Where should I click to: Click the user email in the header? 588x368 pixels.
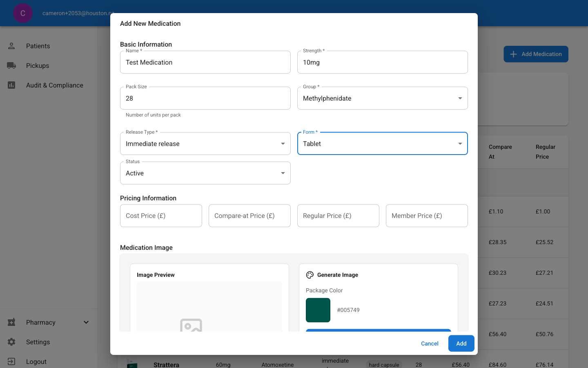(78, 13)
